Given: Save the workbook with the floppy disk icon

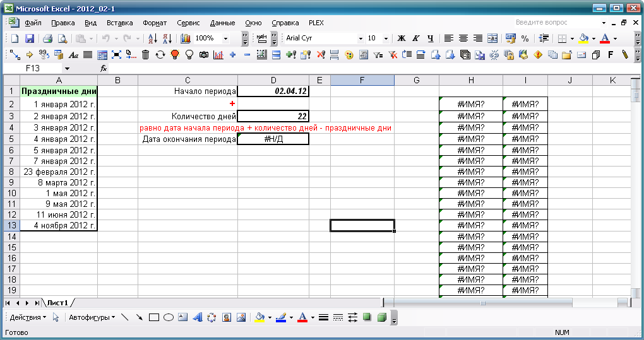Looking at the screenshot, I should (x=30, y=38).
